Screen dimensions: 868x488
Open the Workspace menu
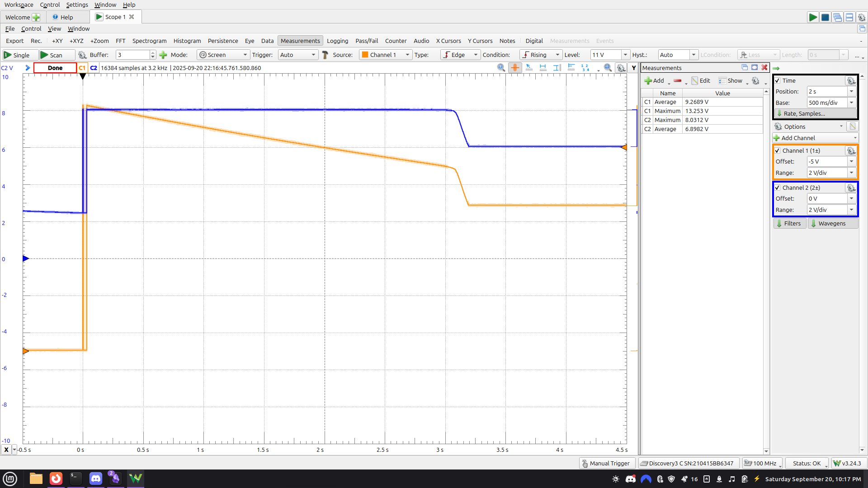(19, 5)
